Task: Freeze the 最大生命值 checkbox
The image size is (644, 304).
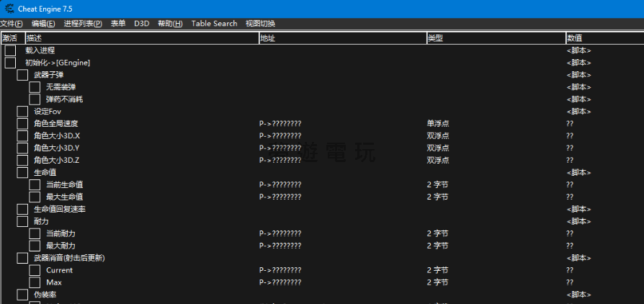Action: click(x=35, y=197)
